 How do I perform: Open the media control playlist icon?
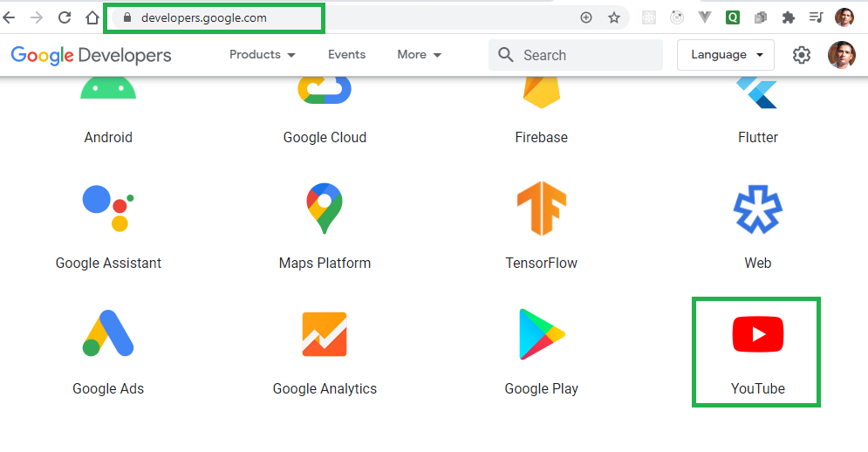pos(816,17)
